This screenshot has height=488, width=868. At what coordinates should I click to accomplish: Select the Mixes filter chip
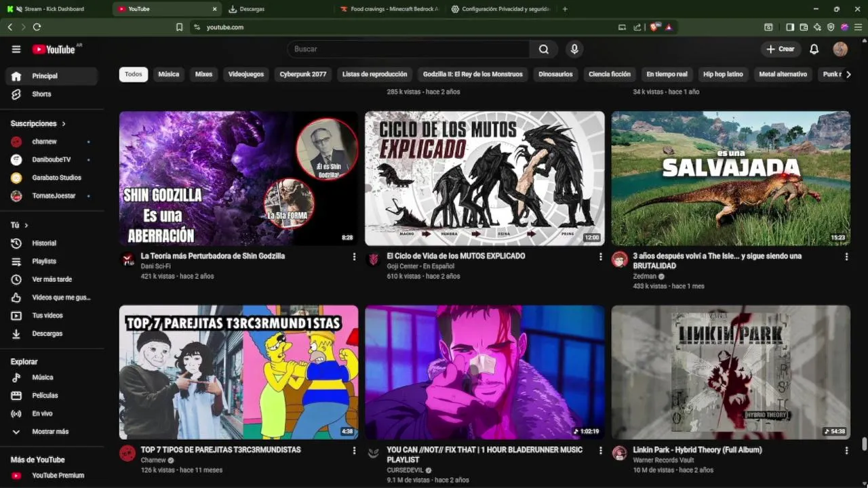coord(203,75)
